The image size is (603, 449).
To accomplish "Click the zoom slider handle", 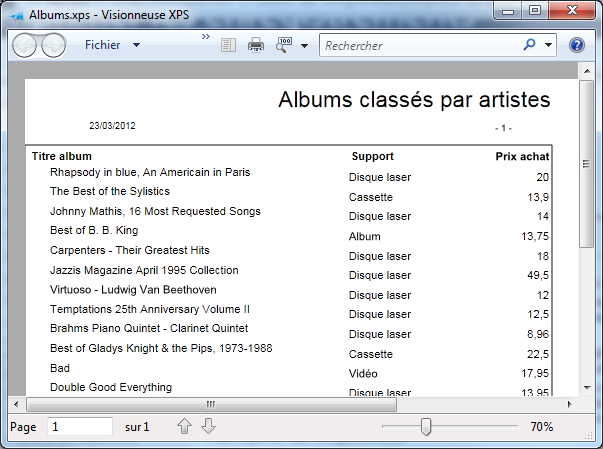I will (x=426, y=427).
